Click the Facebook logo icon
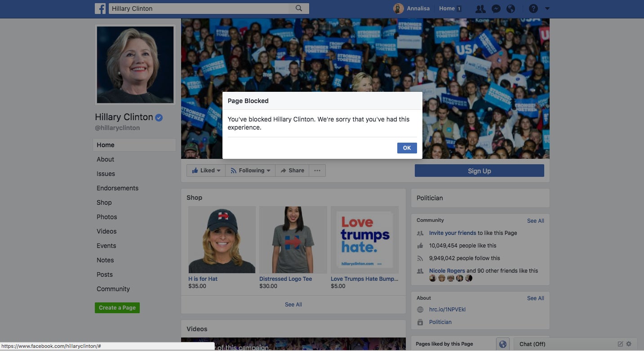Image resolution: width=644 pixels, height=351 pixels. (x=100, y=9)
